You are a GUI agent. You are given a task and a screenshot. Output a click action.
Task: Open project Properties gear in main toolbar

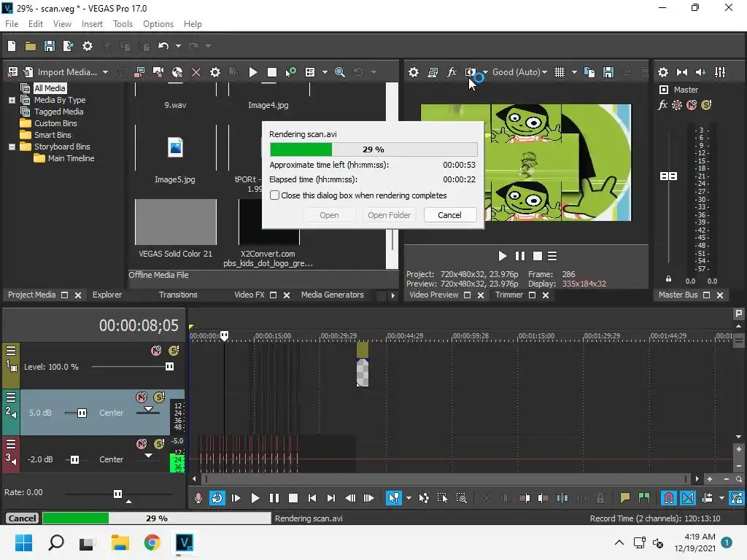(88, 46)
